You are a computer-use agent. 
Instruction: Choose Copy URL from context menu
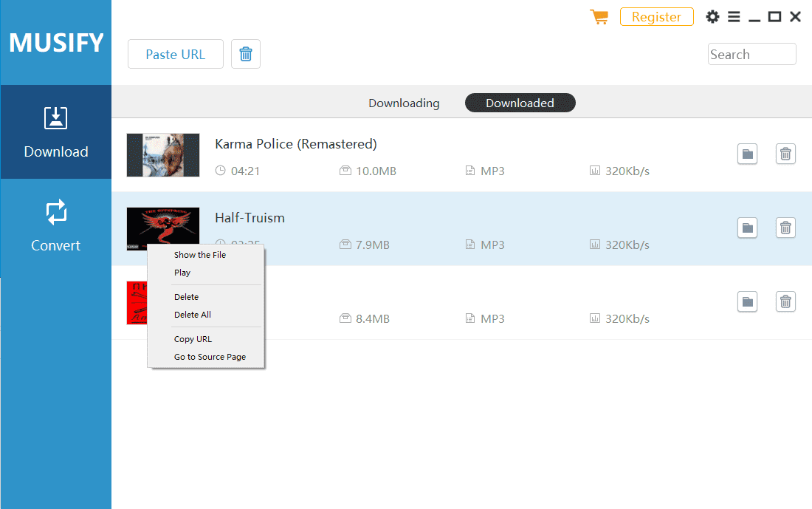click(x=193, y=339)
